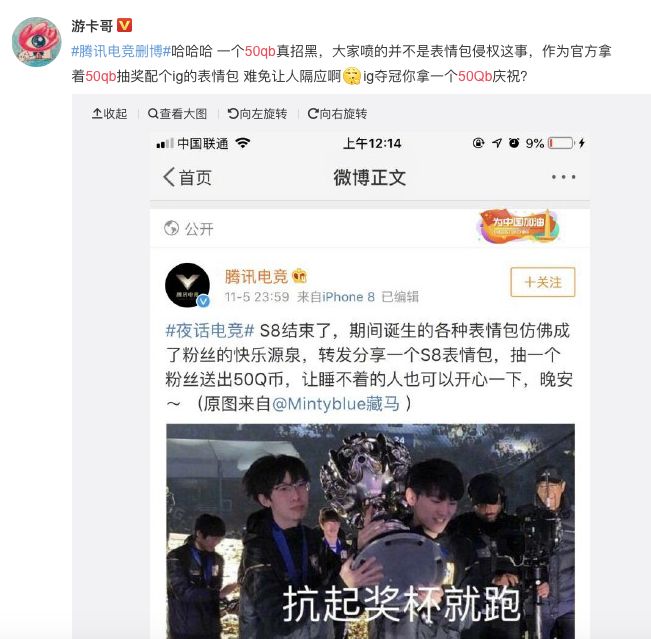651x639 pixels.
Task: Click the 游卡哥 username
Action: (92, 26)
